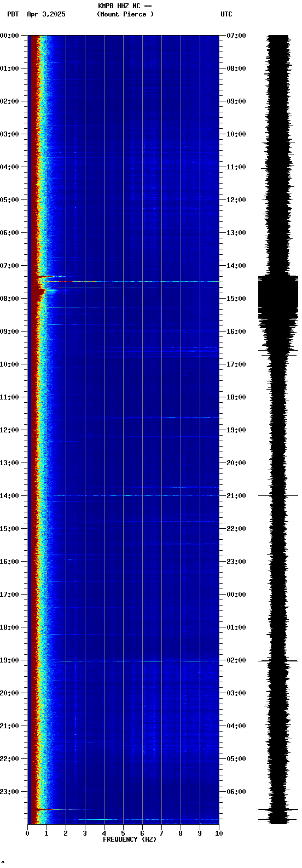Click the UTC time label '21:00'
Image resolution: width=302 pixels, height=868 pixels.
[236, 495]
